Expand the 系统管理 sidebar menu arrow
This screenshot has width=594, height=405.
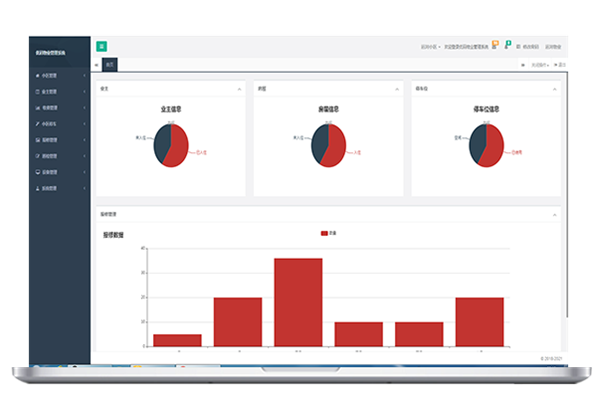pyautogui.click(x=84, y=188)
